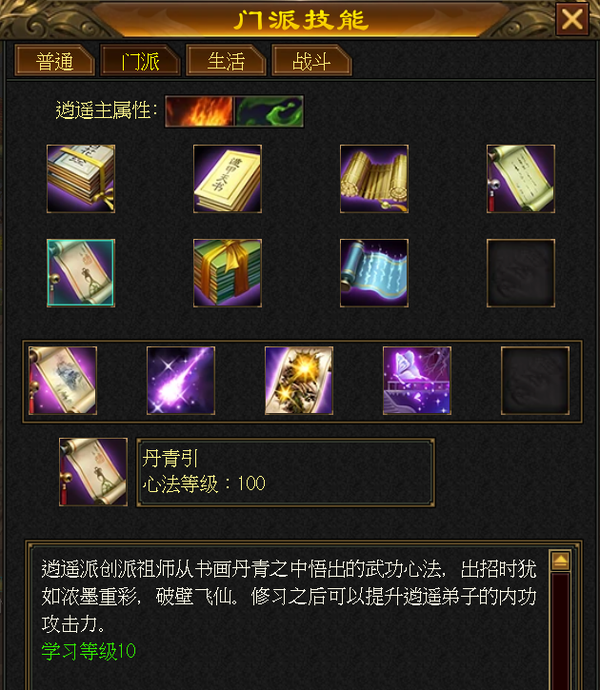Click the purple meteor streak skill icon
Screen dimensions: 600x690
click(180, 380)
